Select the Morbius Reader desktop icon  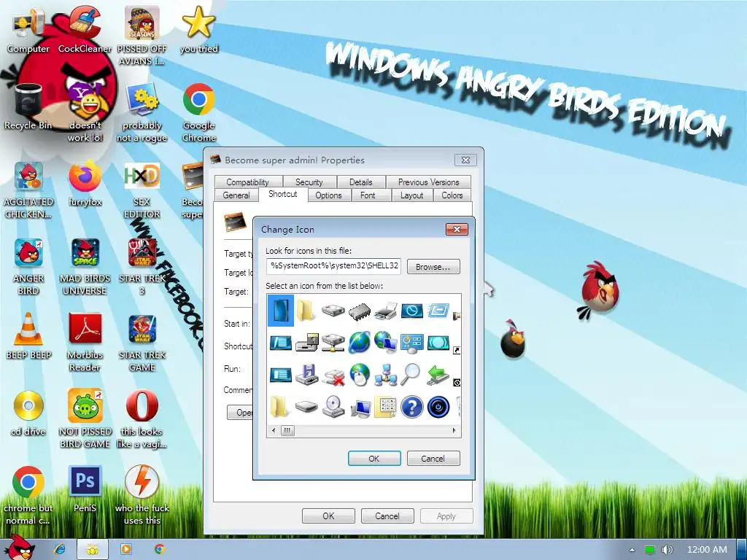coord(85,341)
